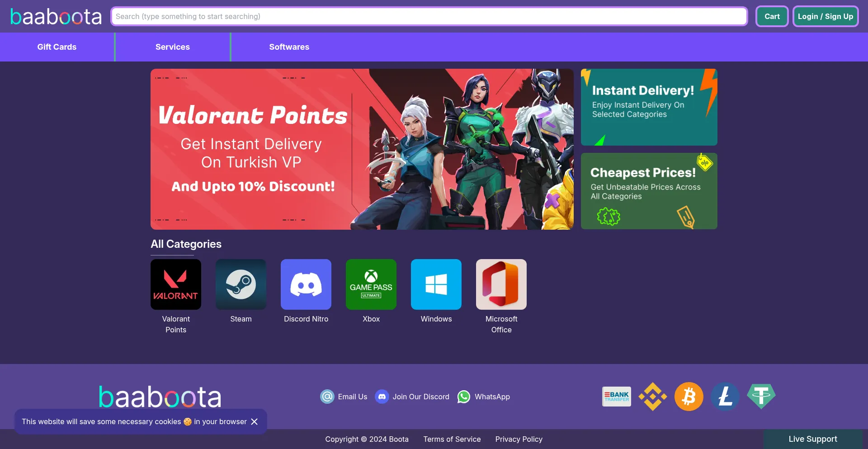The width and height of the screenshot is (868, 449).
Task: Click the Bitcoin payment icon
Action: click(x=689, y=397)
